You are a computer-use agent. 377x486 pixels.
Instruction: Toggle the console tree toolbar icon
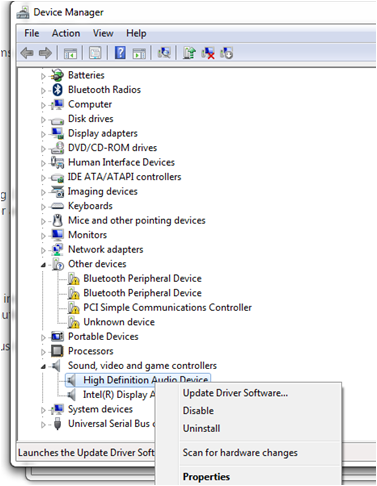(x=70, y=53)
